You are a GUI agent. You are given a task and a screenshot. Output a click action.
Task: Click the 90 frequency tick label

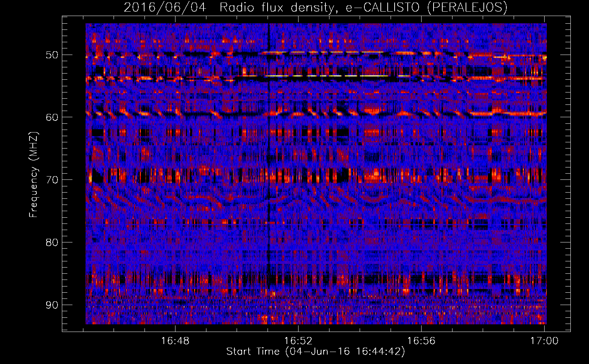point(52,305)
